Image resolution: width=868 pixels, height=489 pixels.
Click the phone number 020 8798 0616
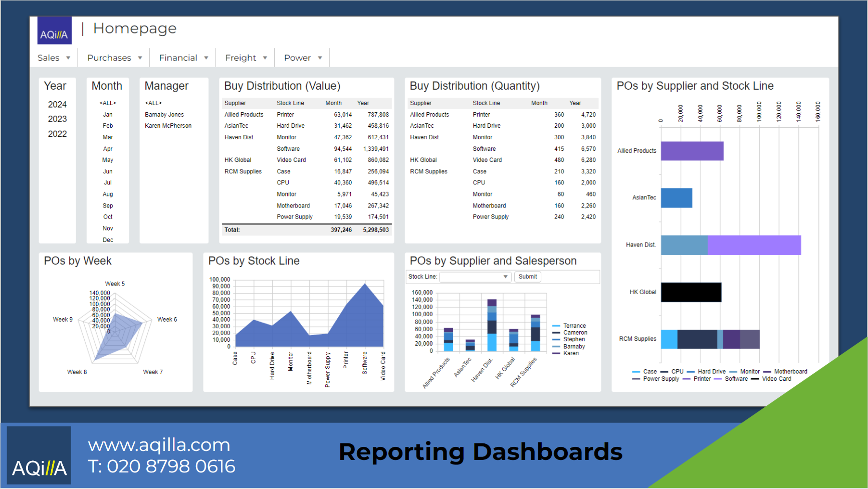coord(171,466)
